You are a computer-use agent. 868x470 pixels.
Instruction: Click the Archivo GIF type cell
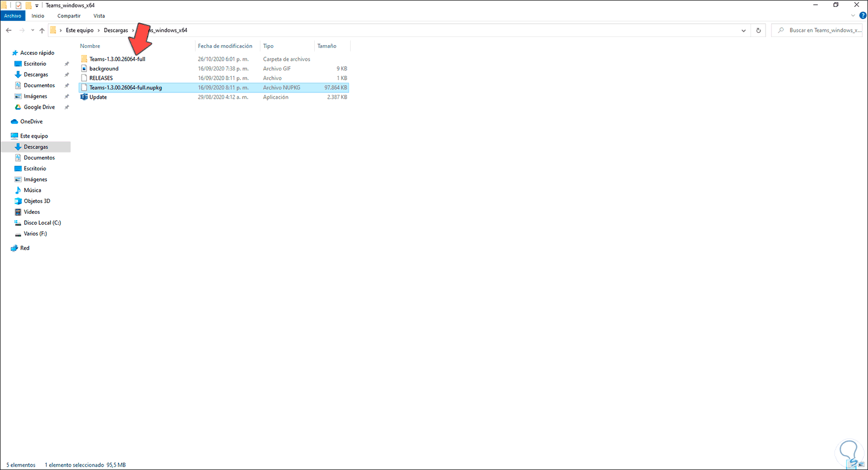(277, 69)
